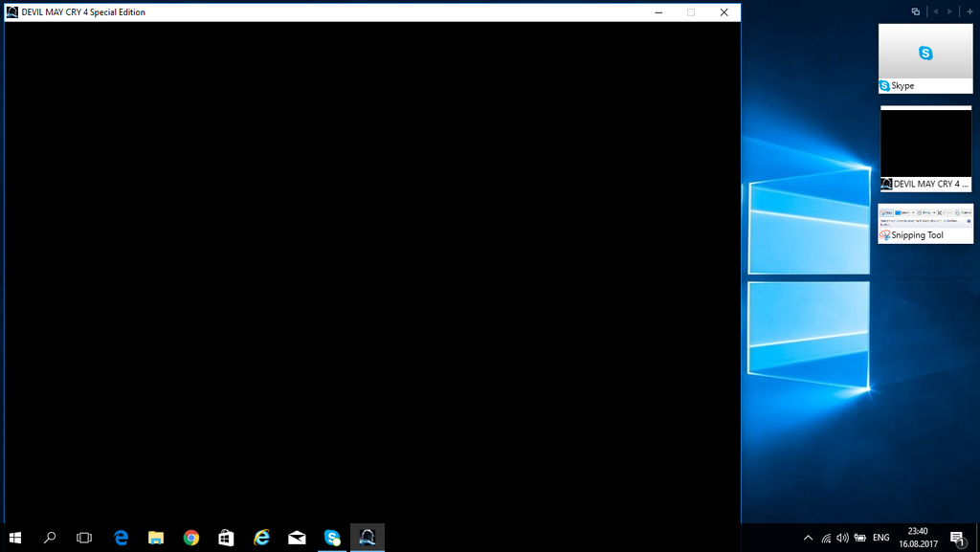Click the windows-stack icon at top right
The width and height of the screenshot is (980, 552).
[x=916, y=11]
